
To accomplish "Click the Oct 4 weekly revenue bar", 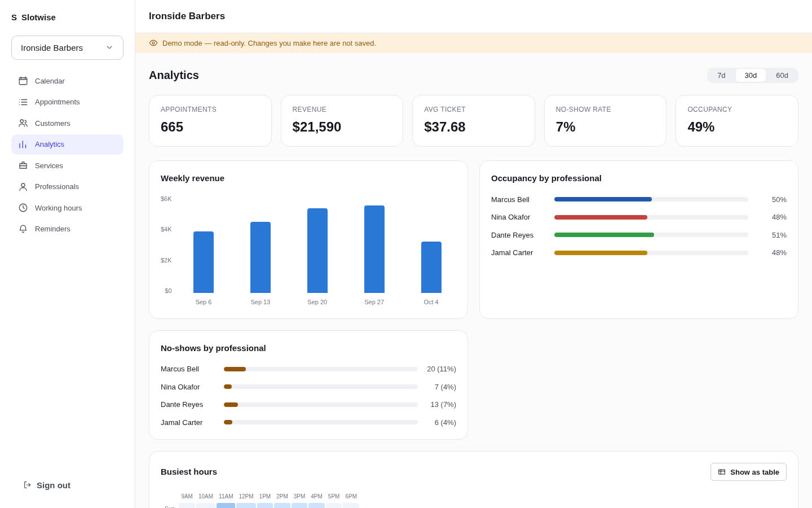I will 431,267.
